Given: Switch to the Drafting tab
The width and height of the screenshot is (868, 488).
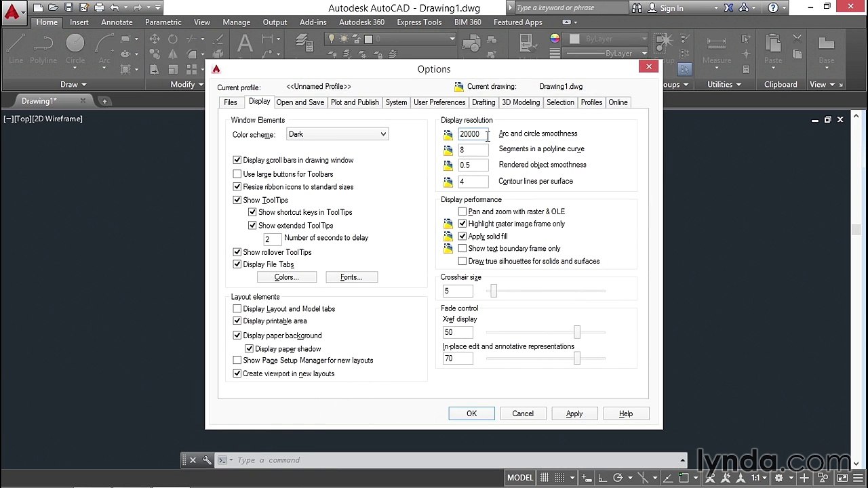Looking at the screenshot, I should click(x=484, y=102).
